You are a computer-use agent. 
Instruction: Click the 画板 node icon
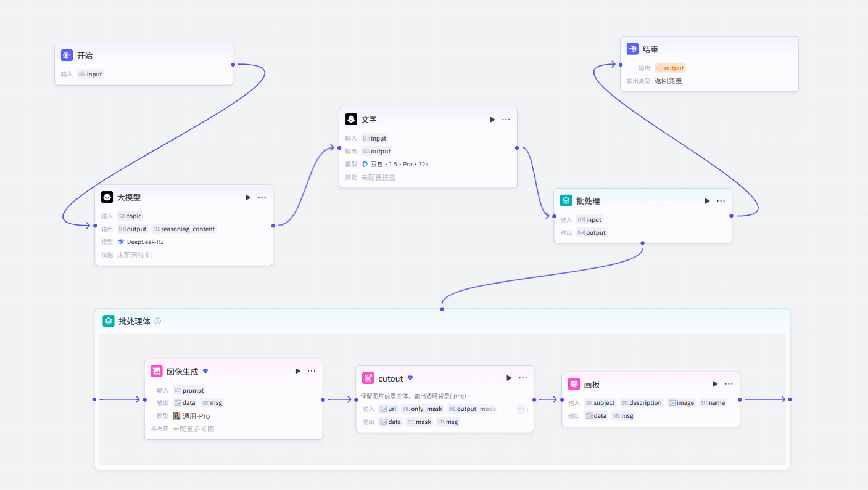coord(574,384)
